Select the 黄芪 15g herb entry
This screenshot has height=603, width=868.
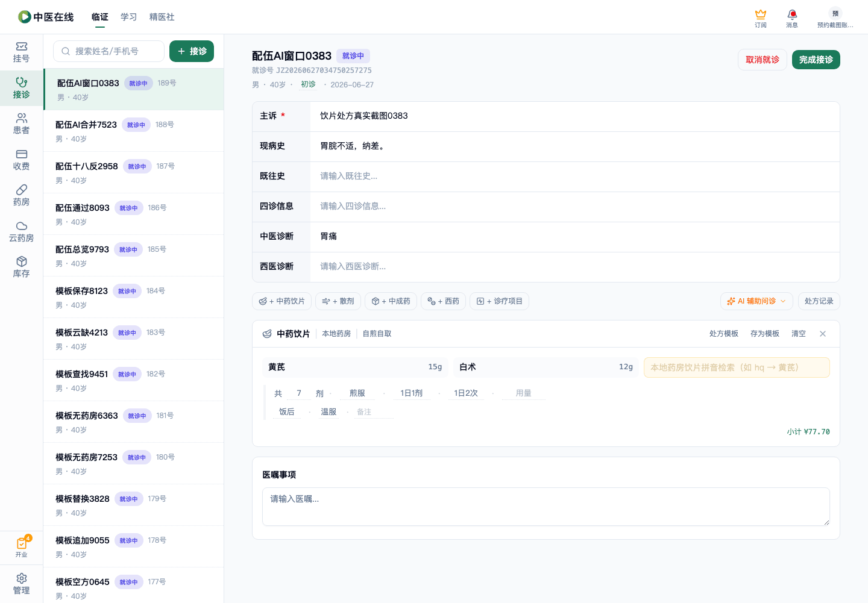tap(355, 367)
